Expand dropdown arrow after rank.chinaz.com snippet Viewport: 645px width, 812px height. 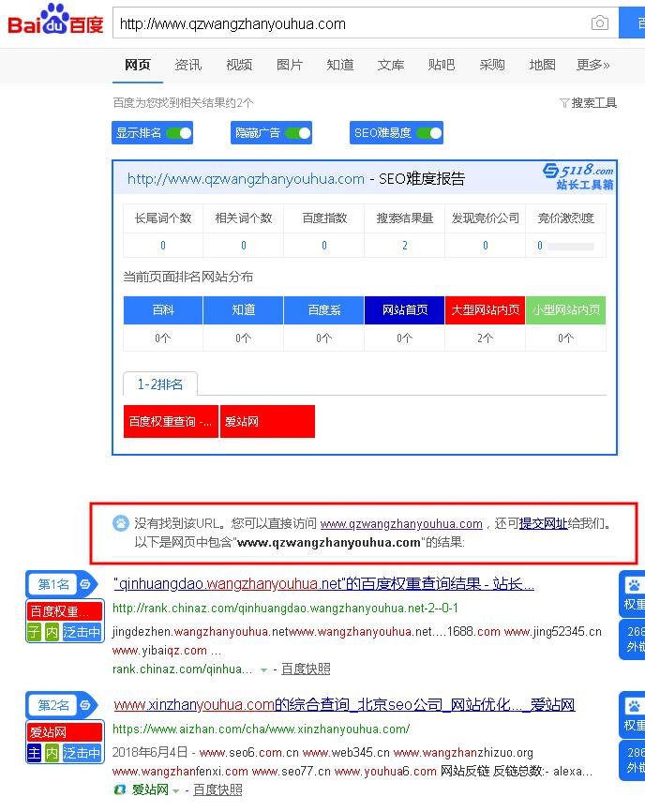[x=264, y=670]
